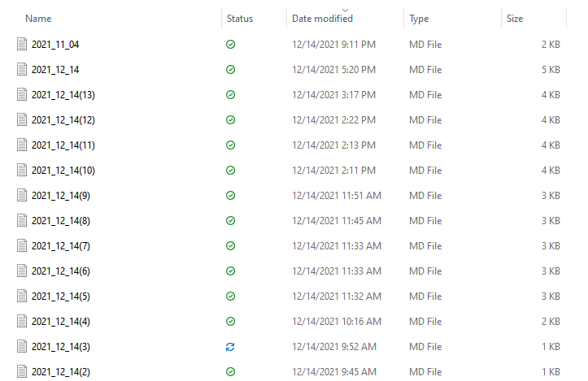The image size is (588, 381).
Task: Sort the list by Type column
Action: (x=419, y=18)
